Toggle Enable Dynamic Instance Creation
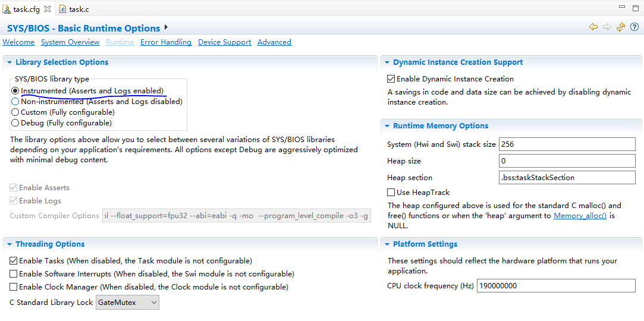 point(391,79)
